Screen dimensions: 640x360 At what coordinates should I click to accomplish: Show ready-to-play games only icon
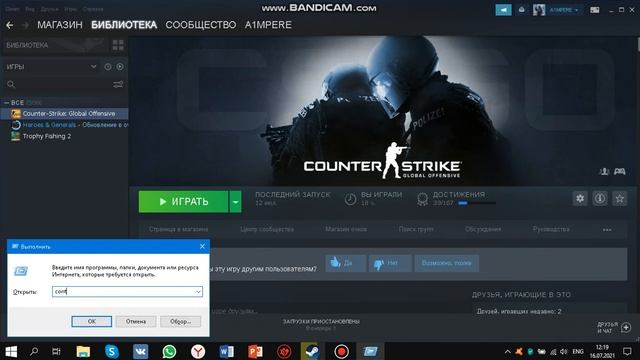(x=120, y=67)
